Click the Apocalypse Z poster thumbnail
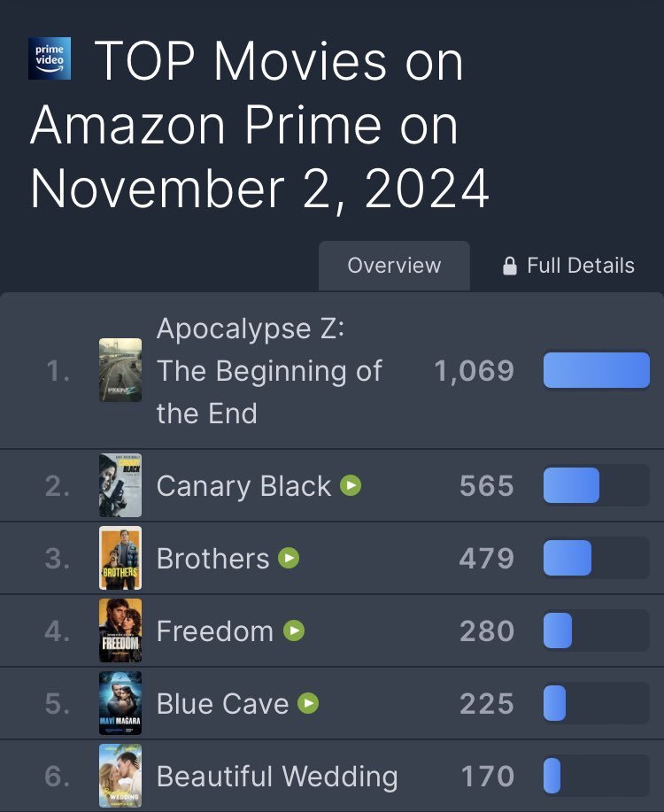 [120, 370]
